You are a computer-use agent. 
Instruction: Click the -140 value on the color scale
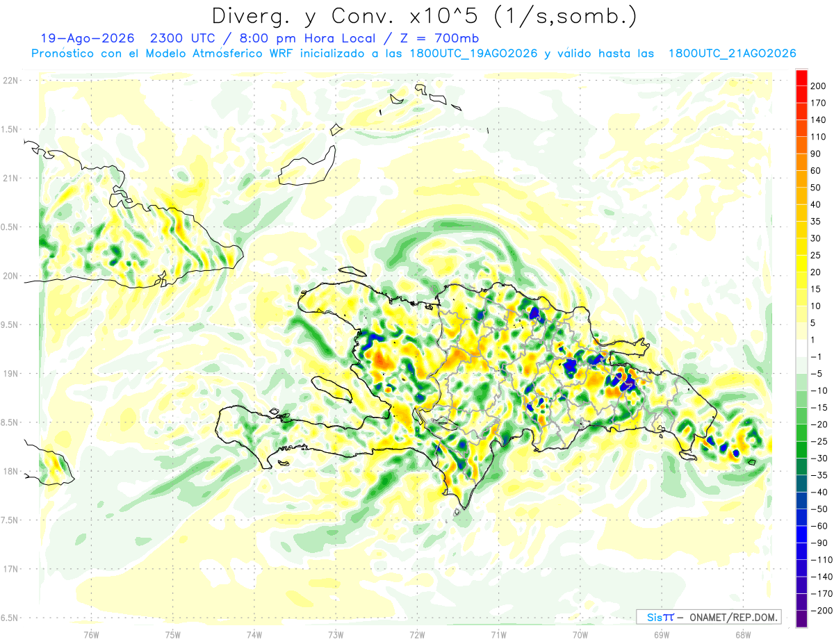click(x=821, y=577)
